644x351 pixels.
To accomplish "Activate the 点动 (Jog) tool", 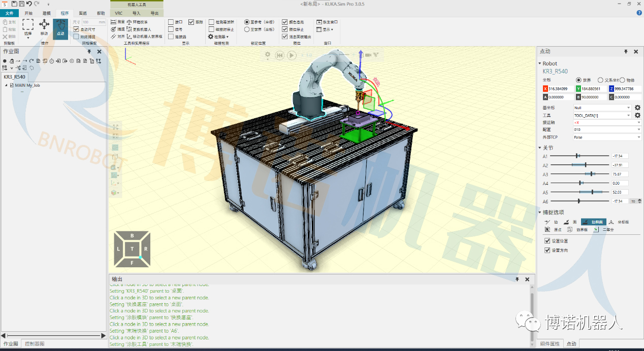I will [60, 28].
